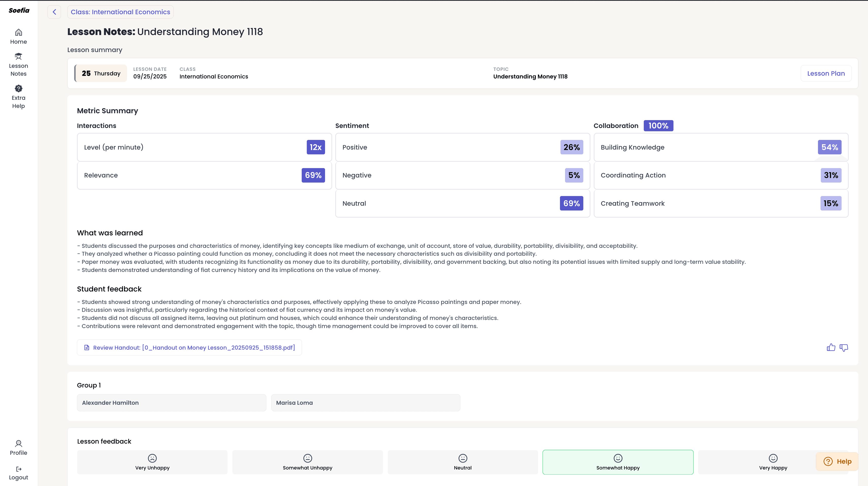
Task: Give thumbs down on lesson summary
Action: click(x=844, y=347)
